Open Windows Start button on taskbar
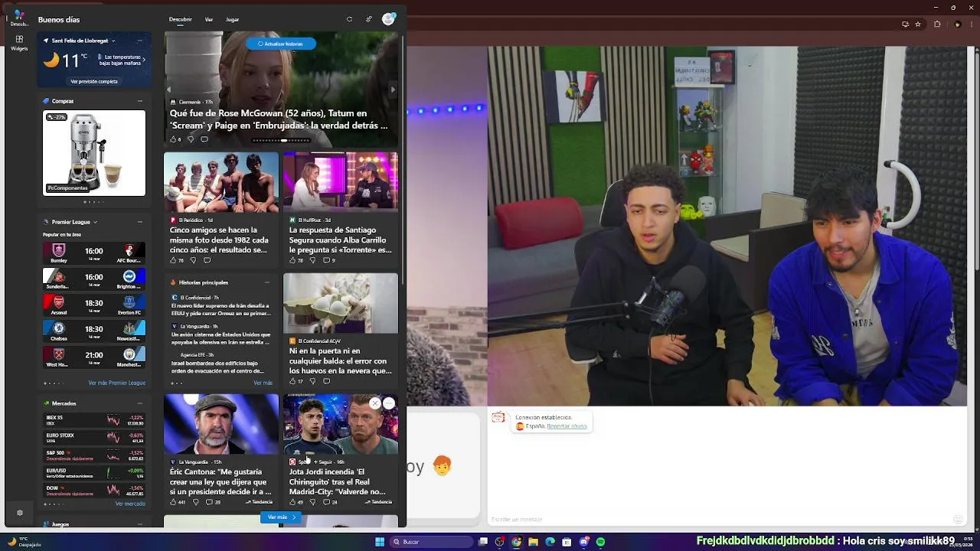Screen dimensions: 980x551 (380, 542)
